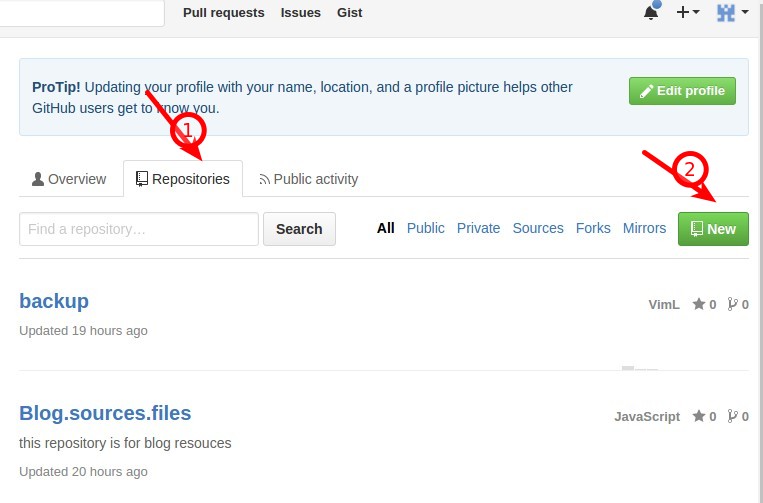Click the Public activity RSS icon
The width and height of the screenshot is (763, 503).
pyautogui.click(x=264, y=180)
